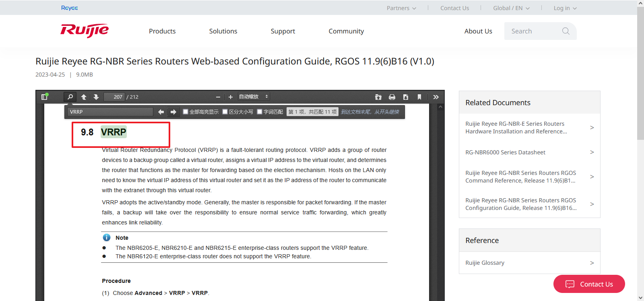Open file icon in PDF toolbar
Image resolution: width=644 pixels, height=301 pixels.
pyautogui.click(x=378, y=97)
